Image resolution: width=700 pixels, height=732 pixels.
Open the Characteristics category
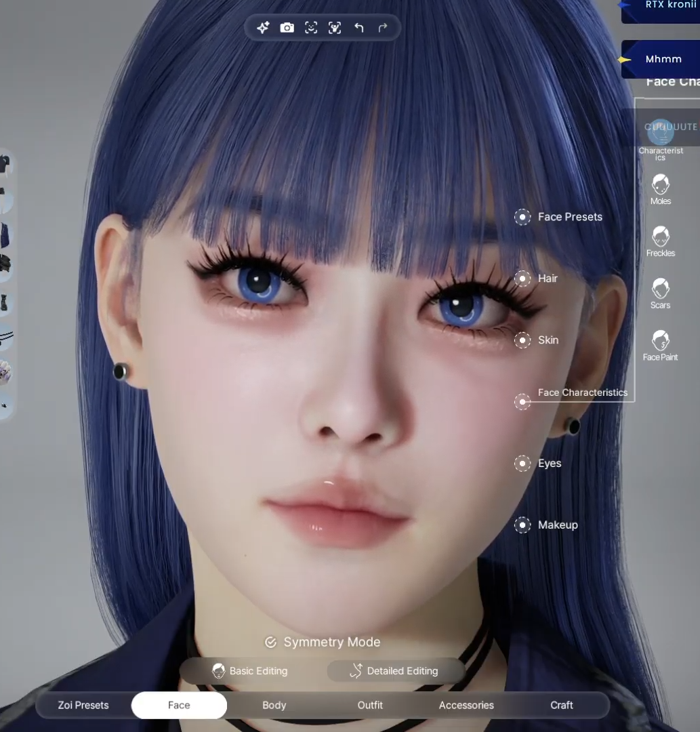pos(660,140)
